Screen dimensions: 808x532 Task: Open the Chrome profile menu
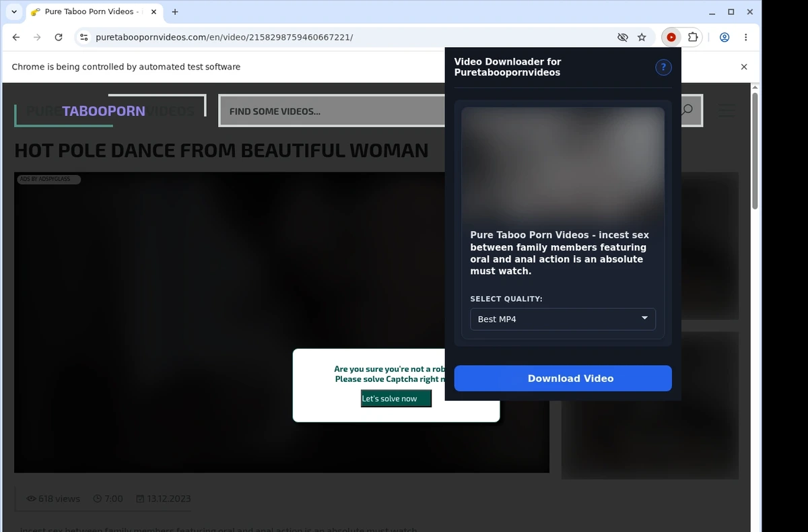pyautogui.click(x=725, y=38)
